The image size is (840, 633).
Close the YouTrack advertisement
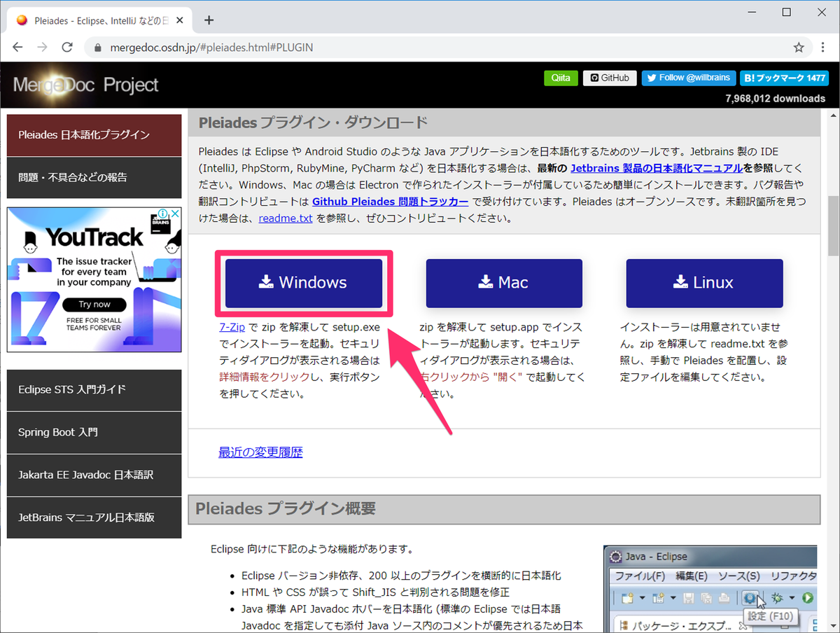[x=175, y=214]
